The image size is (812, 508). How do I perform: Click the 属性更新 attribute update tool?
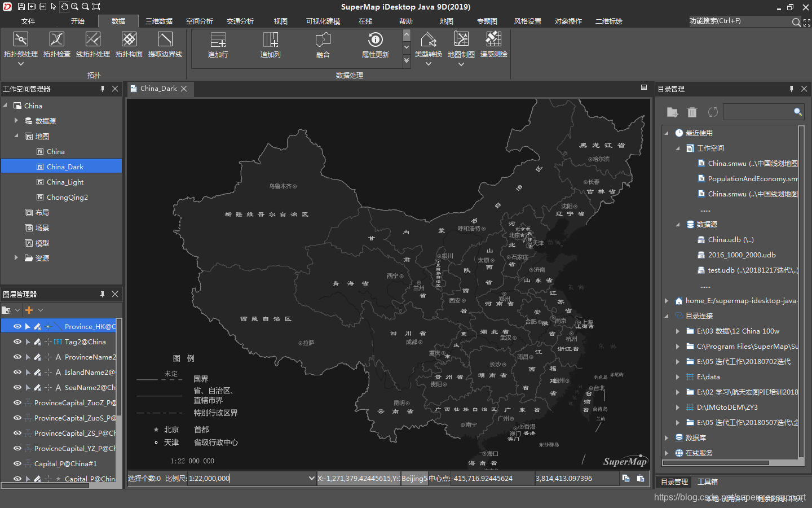pos(376,45)
